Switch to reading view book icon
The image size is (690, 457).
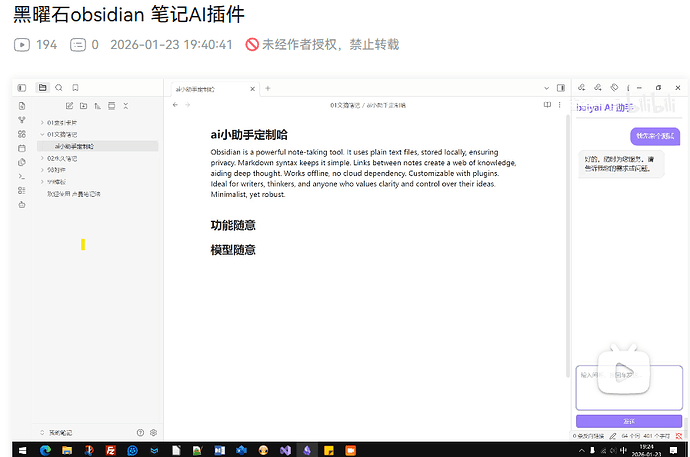547,105
